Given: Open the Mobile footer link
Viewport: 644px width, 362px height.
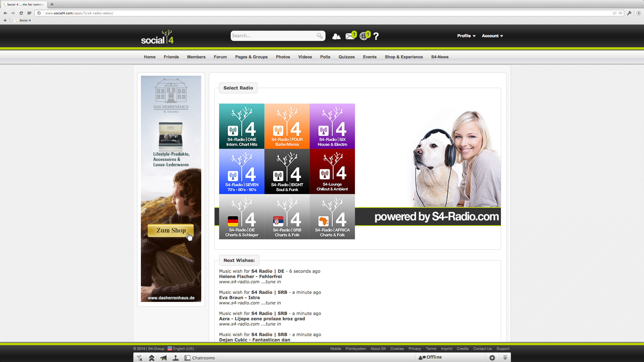Looking at the screenshot, I should (x=336, y=349).
